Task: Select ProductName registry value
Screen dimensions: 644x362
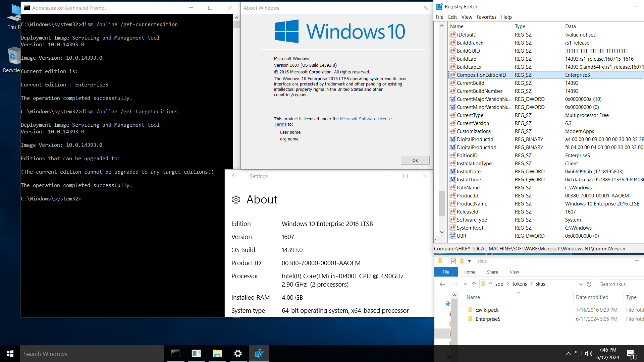Action: (x=472, y=204)
